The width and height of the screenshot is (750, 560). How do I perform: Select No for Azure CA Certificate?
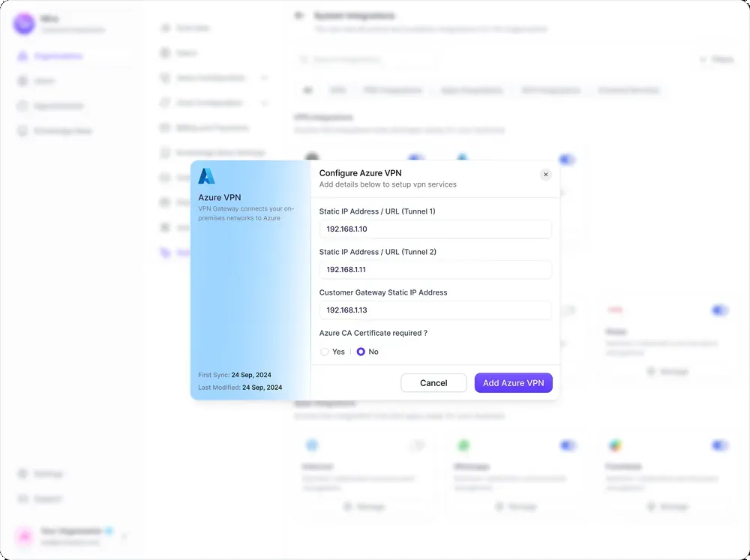pos(361,352)
